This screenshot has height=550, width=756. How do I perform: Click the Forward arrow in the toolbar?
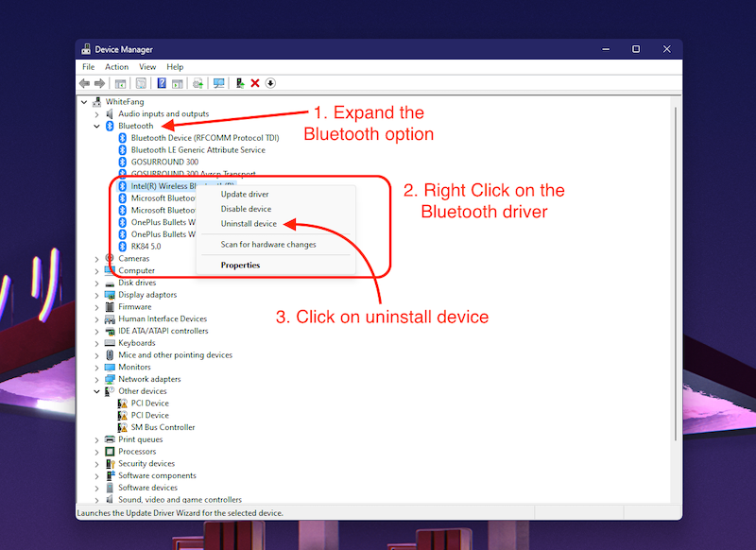pyautogui.click(x=100, y=83)
